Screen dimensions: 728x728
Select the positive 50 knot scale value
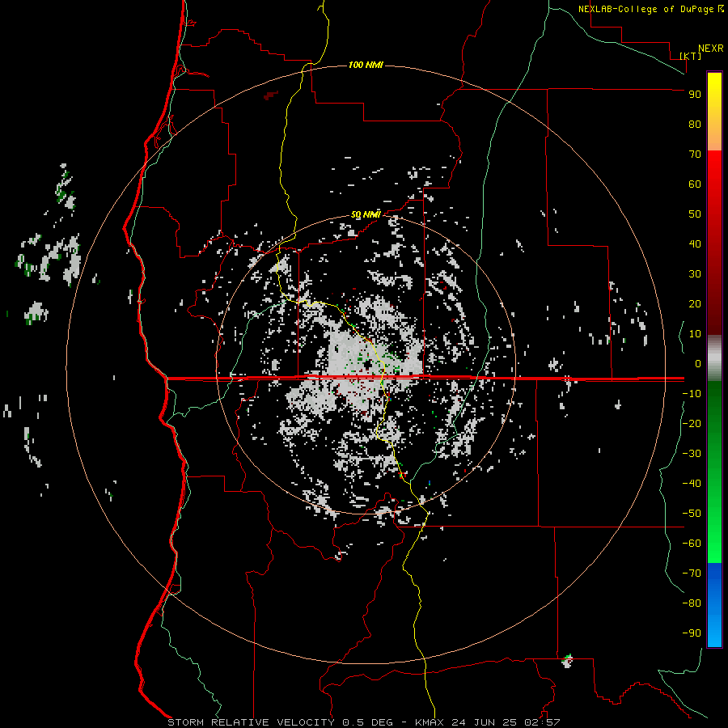(x=695, y=214)
